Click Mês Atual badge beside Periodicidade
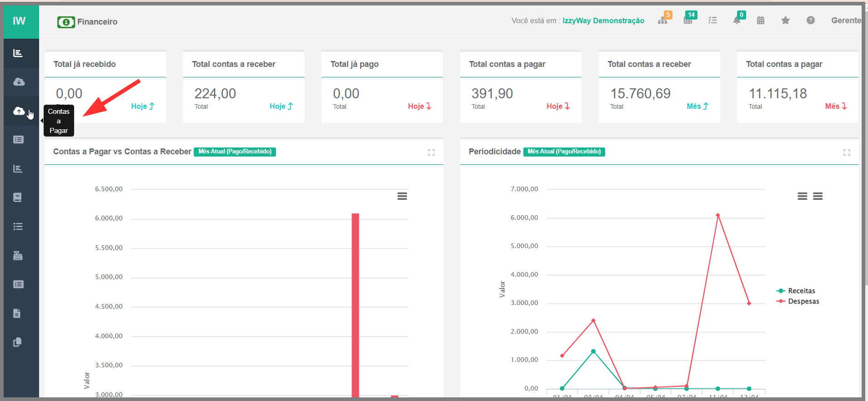 tap(564, 152)
